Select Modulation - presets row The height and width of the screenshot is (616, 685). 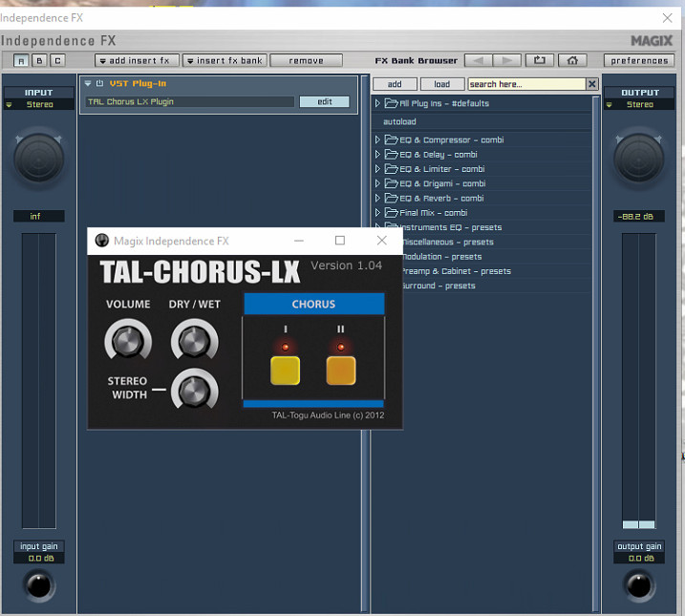(496, 257)
